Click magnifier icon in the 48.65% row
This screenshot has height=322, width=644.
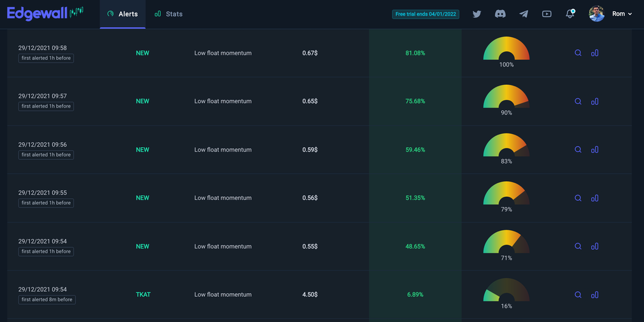(x=578, y=247)
